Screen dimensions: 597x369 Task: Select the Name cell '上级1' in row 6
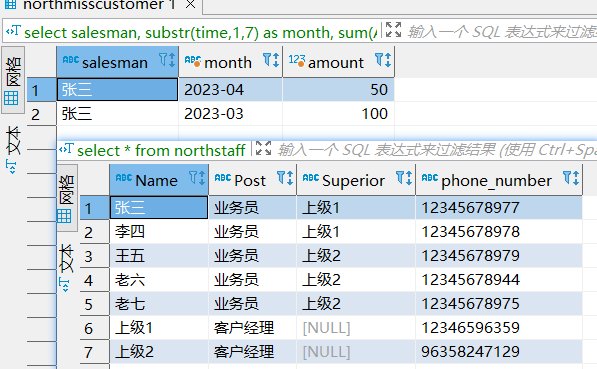pos(159,328)
